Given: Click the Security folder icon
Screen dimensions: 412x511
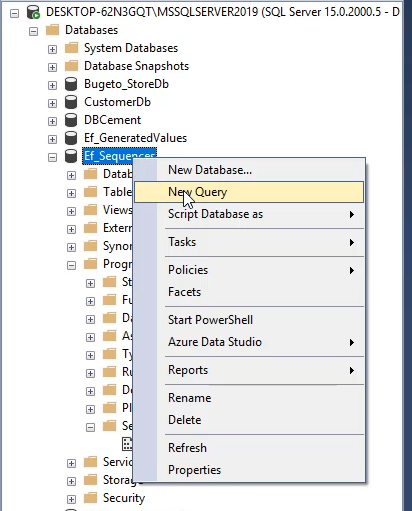Looking at the screenshot, I should tap(90, 498).
